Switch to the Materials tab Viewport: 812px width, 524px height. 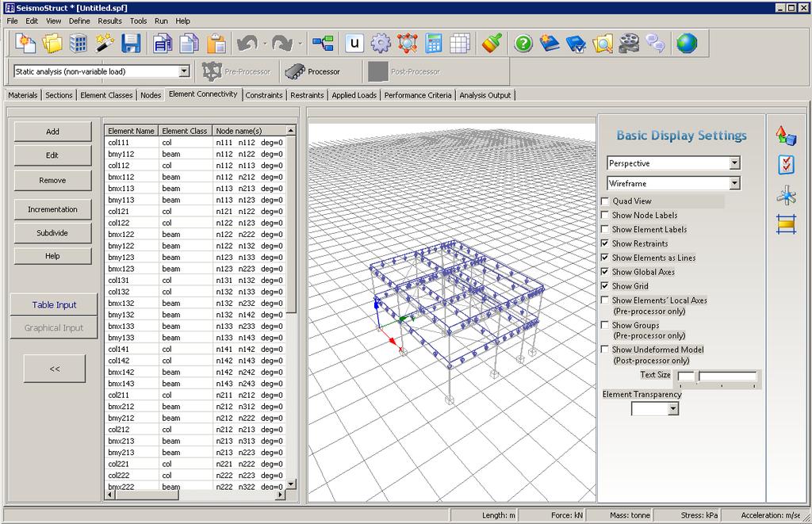pos(23,95)
